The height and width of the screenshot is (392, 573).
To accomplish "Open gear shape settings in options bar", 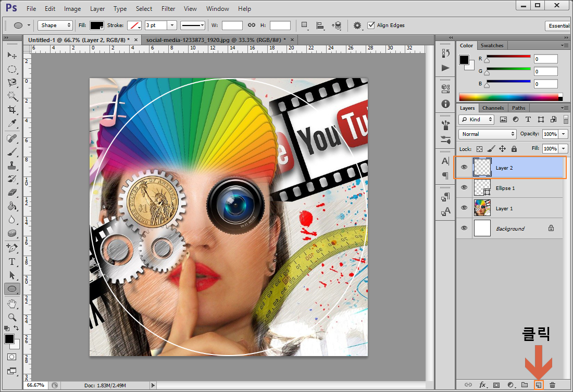I will point(357,25).
